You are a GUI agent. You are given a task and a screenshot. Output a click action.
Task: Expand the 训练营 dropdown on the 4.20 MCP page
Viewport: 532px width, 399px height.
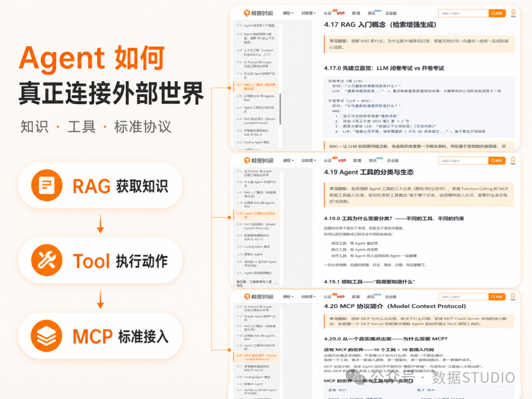(x=308, y=297)
